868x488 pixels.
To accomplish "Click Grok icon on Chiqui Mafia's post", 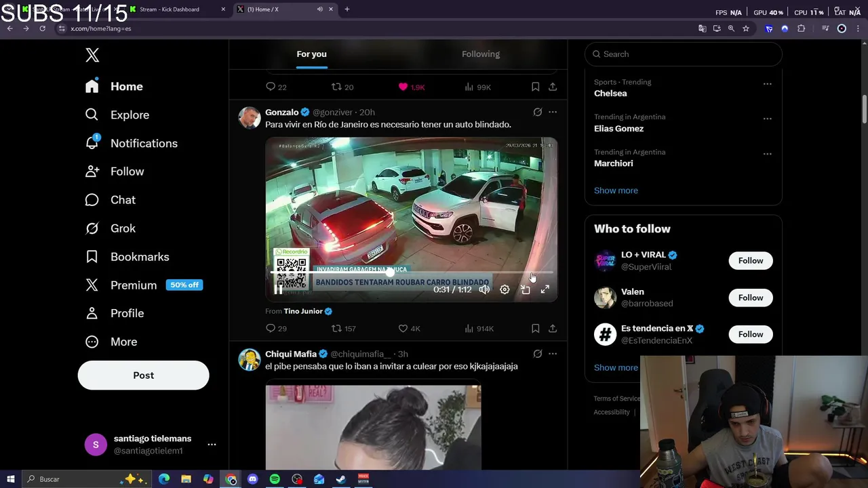I will (537, 354).
